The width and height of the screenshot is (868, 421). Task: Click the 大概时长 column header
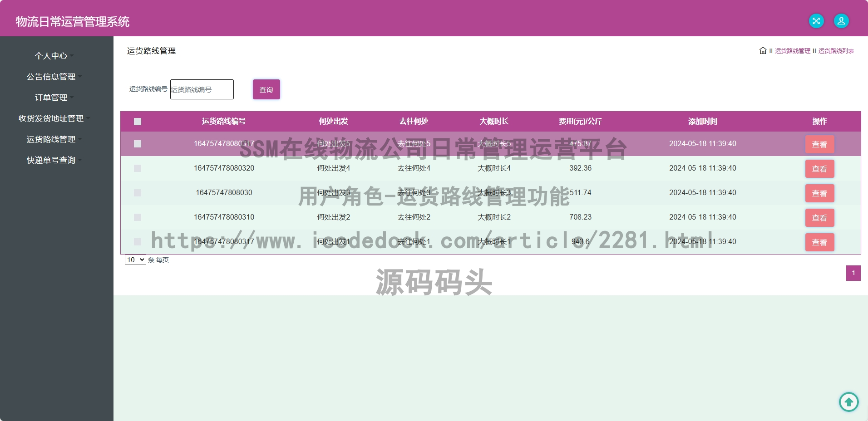click(x=494, y=121)
